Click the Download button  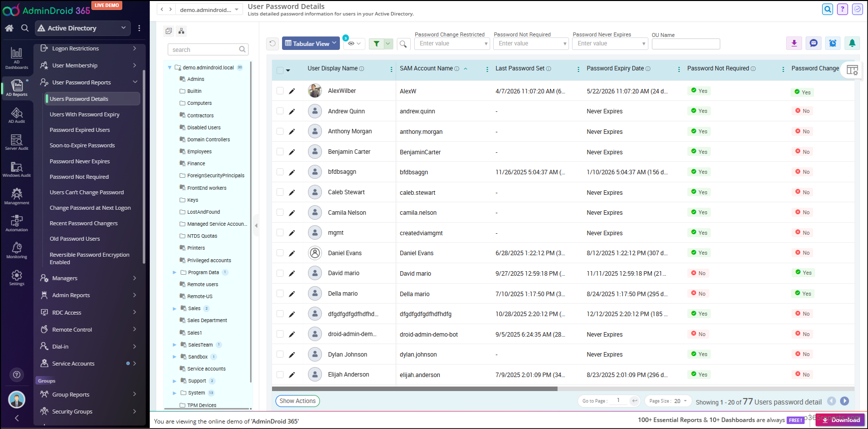[x=841, y=420]
